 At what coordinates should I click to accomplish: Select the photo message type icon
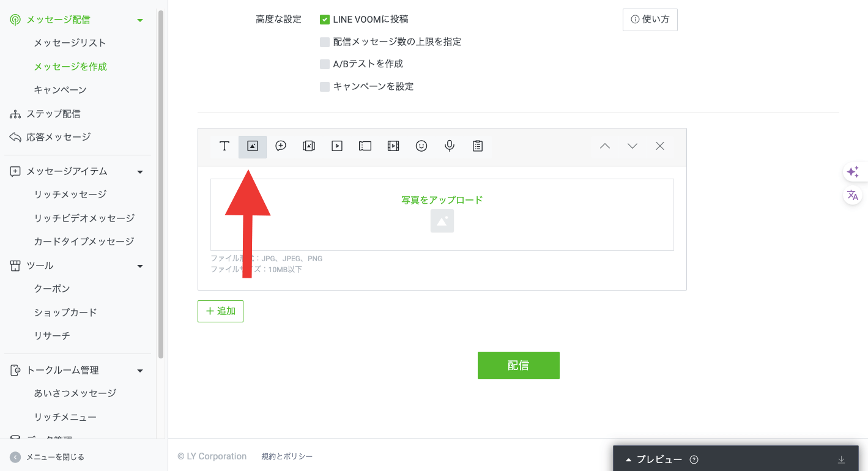(253, 146)
